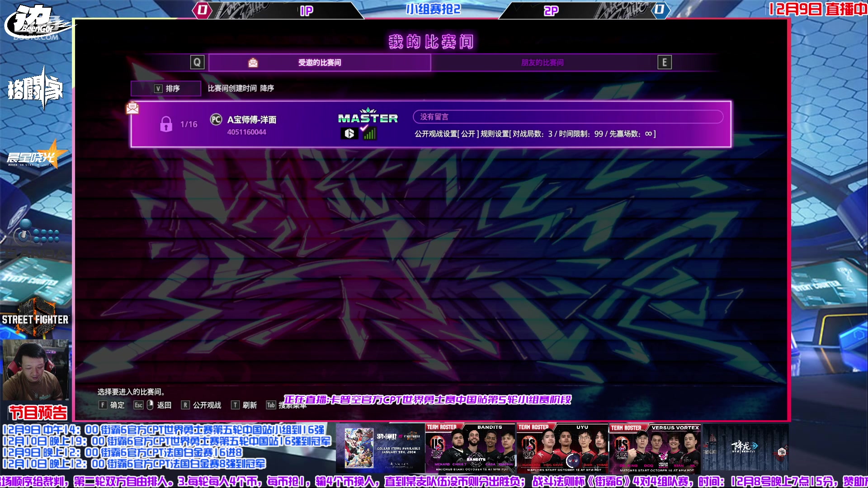
Task: Switch to 朋友的比赛间 tab
Action: click(x=542, y=63)
